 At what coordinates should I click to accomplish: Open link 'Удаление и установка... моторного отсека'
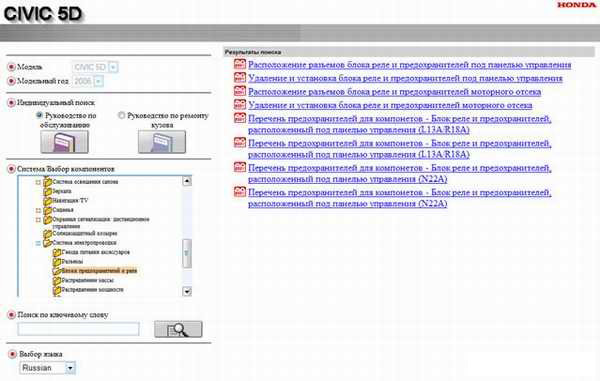[390, 105]
